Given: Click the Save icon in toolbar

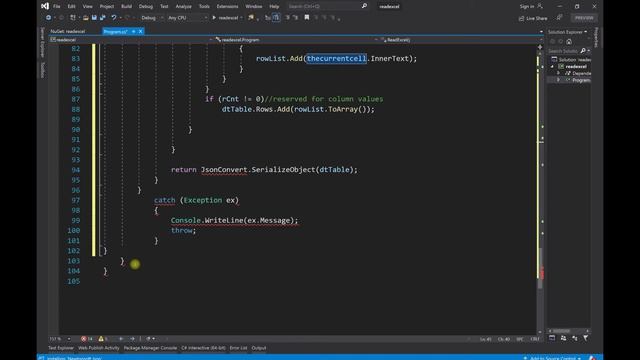Looking at the screenshot, I should (x=94, y=18).
